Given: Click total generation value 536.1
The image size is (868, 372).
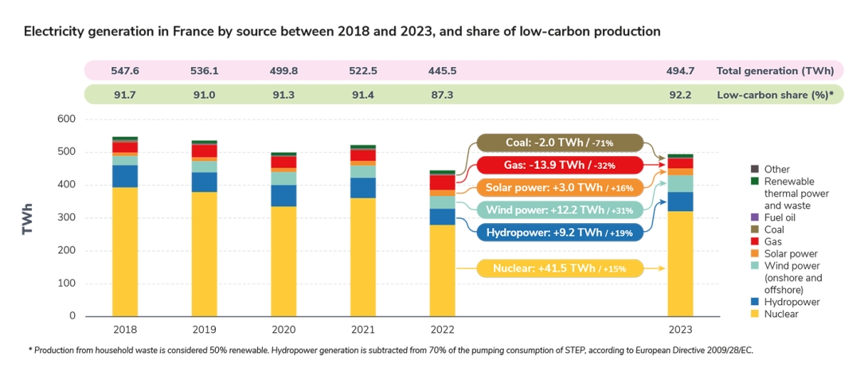Looking at the screenshot, I should [x=205, y=71].
